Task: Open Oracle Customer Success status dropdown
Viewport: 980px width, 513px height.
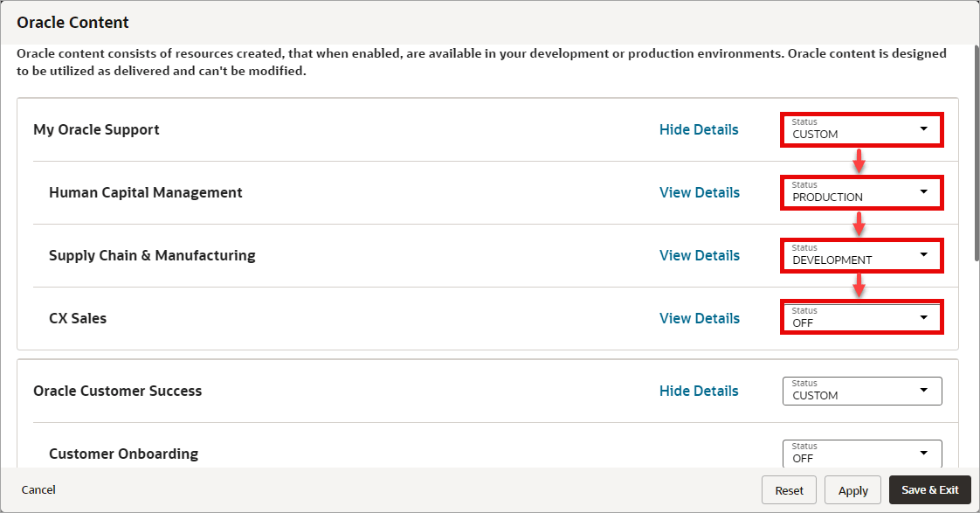Action: coord(862,391)
